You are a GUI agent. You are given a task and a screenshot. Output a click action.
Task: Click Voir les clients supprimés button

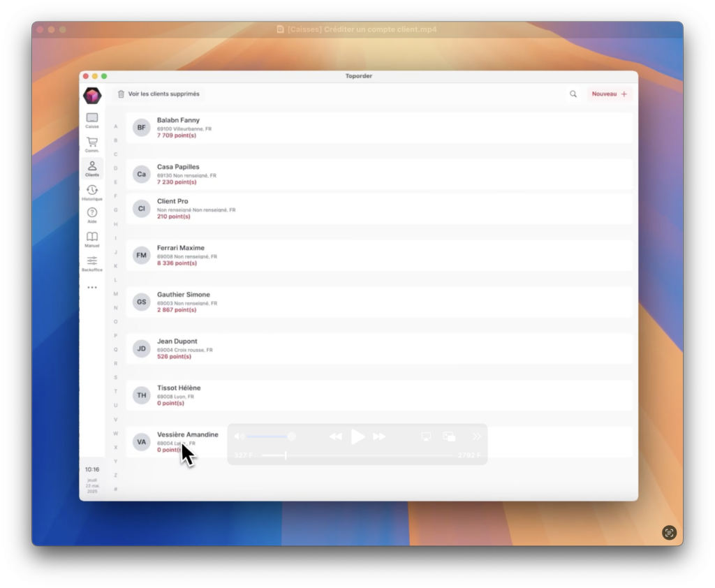pyautogui.click(x=159, y=94)
